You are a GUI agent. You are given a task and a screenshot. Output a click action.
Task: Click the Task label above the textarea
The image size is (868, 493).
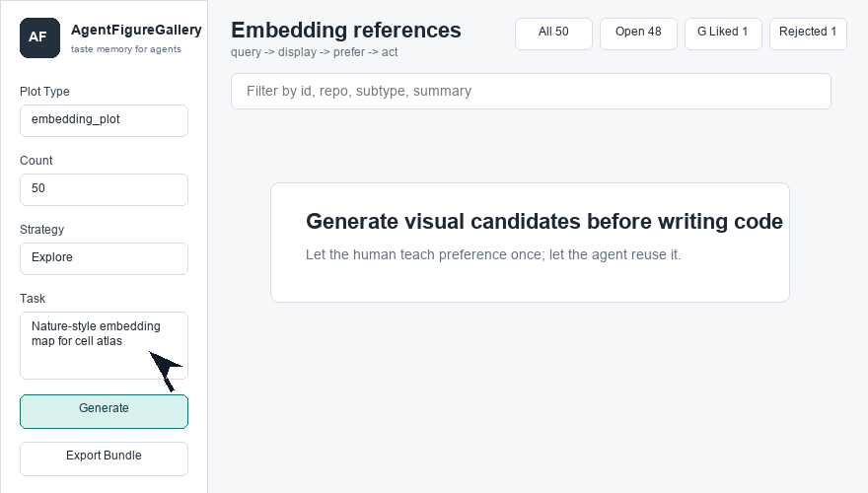33,298
